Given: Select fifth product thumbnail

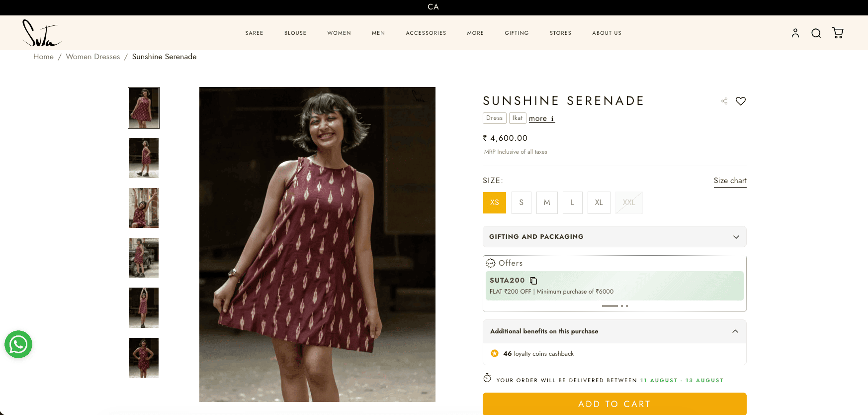Looking at the screenshot, I should pos(144,308).
